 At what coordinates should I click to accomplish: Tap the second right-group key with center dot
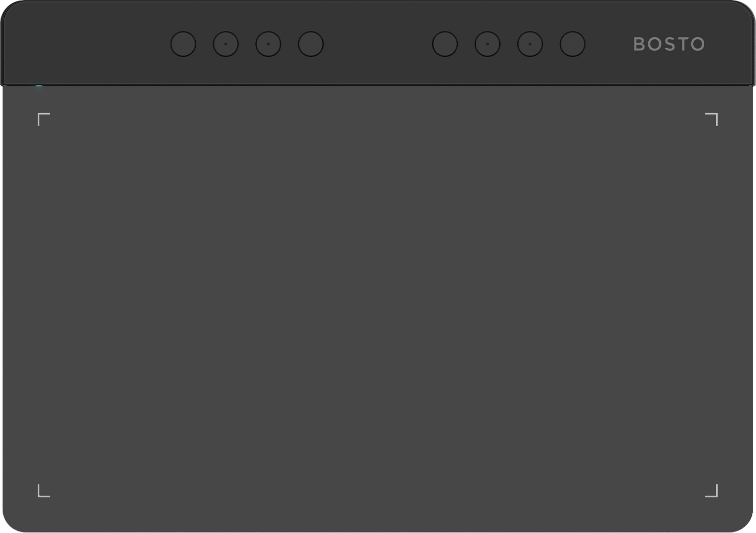coord(488,44)
